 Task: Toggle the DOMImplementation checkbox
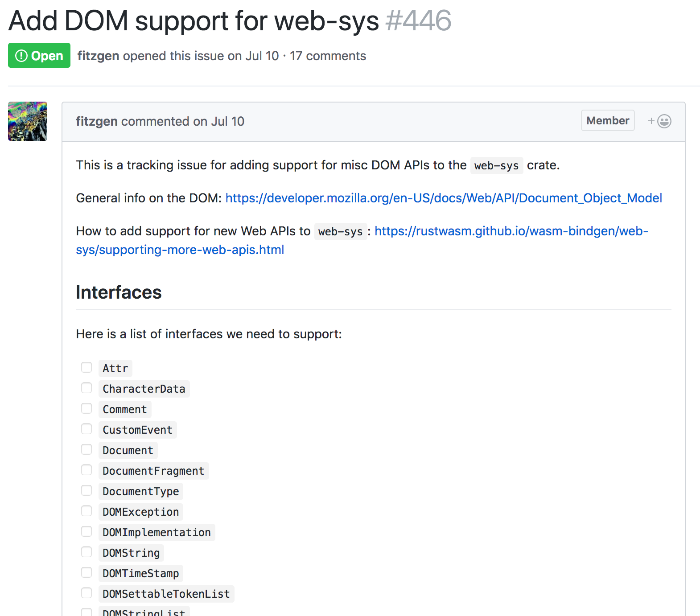pyautogui.click(x=86, y=531)
